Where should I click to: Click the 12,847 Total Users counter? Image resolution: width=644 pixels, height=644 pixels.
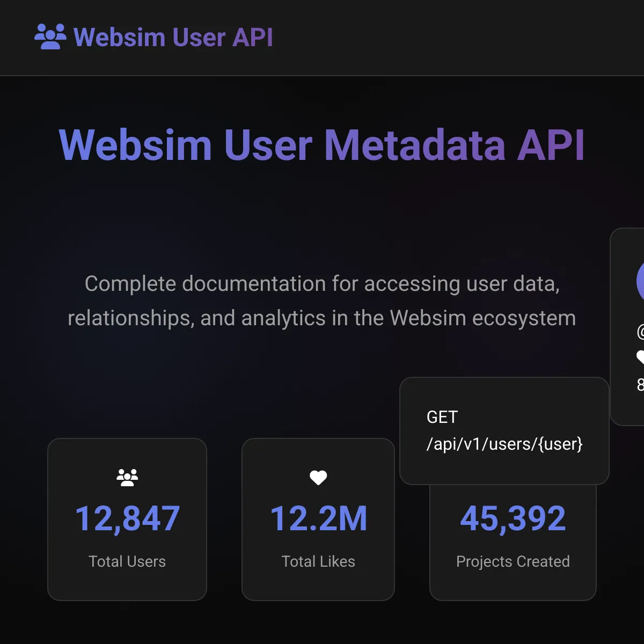coord(127,517)
